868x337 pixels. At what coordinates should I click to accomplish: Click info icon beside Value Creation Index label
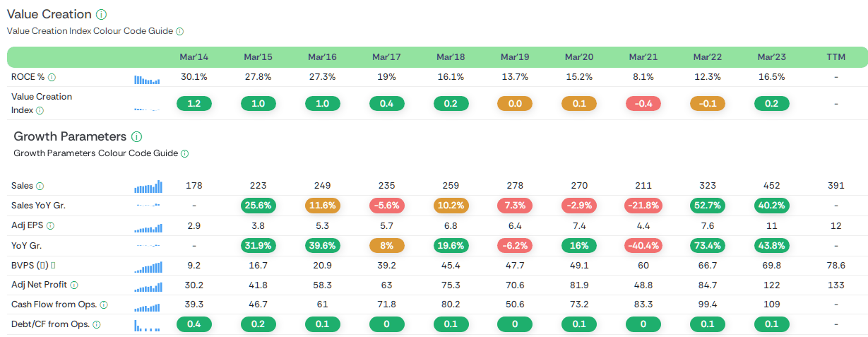pyautogui.click(x=40, y=110)
